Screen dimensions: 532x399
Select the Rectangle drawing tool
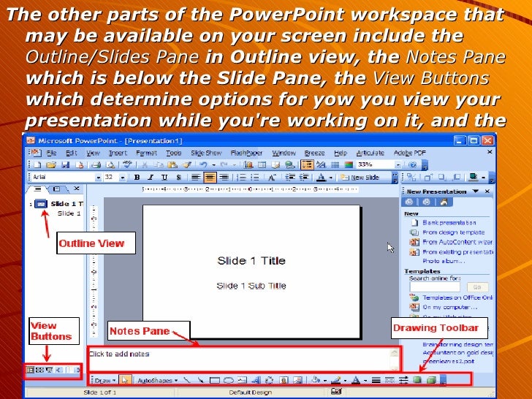pyautogui.click(x=214, y=380)
